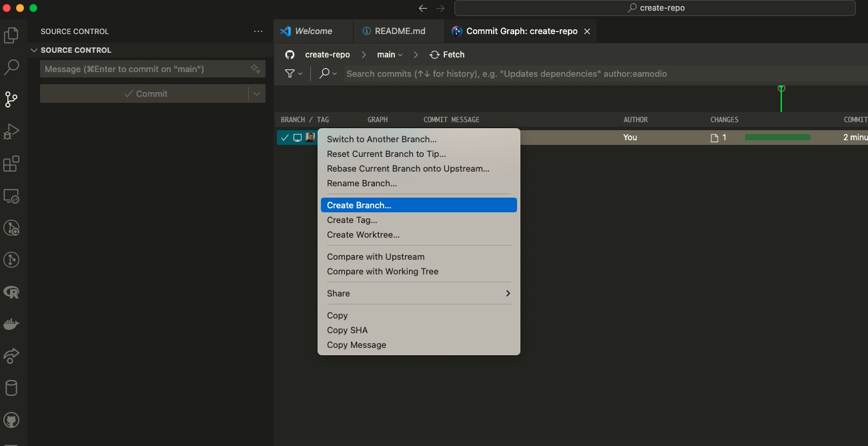The image size is (868, 446).
Task: Expand the Share submenu
Action: click(508, 293)
